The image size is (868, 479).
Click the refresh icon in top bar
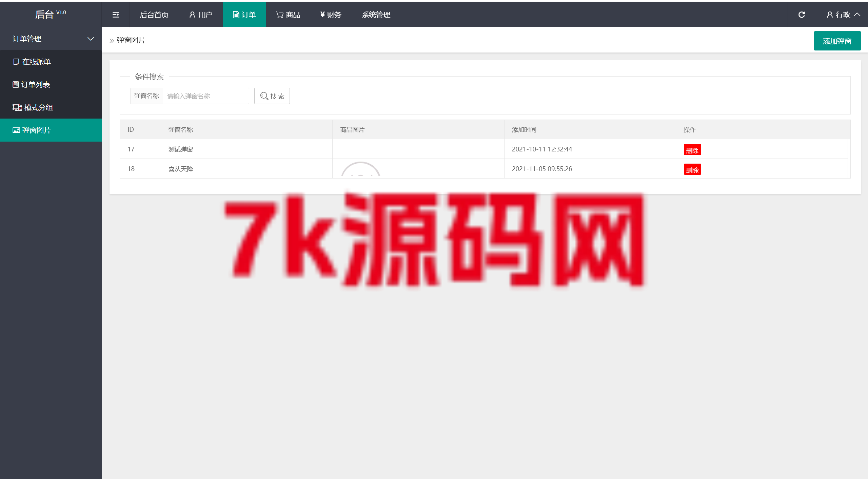coord(802,15)
